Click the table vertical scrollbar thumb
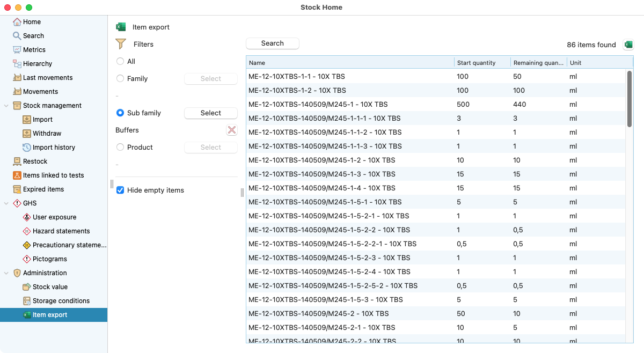 click(x=630, y=99)
